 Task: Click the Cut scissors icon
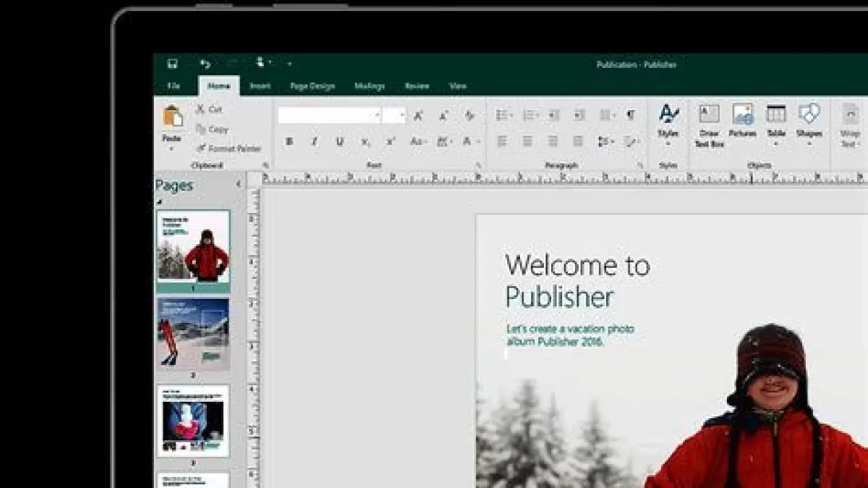tap(208, 109)
